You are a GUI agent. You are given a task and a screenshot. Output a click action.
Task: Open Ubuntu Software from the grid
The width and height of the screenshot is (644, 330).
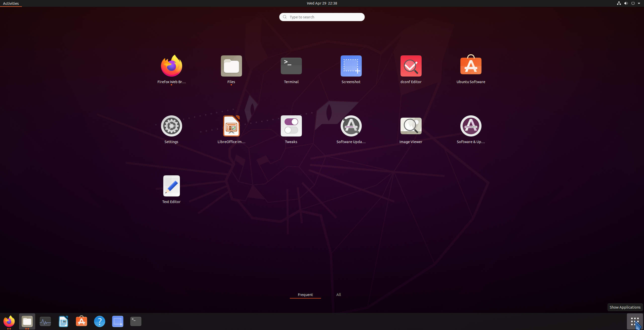click(471, 66)
